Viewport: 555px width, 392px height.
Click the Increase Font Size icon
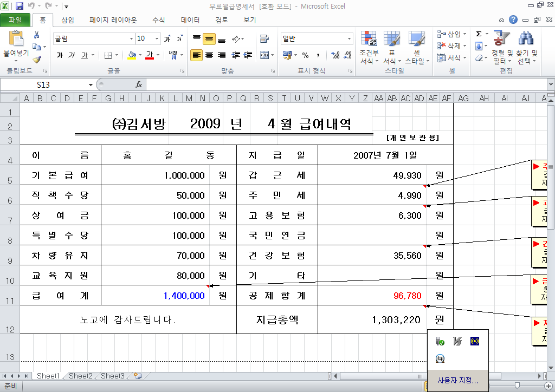pos(167,39)
